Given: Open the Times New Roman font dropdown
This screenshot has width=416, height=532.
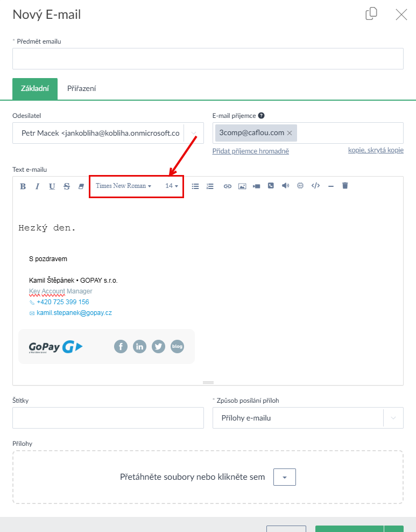Looking at the screenshot, I should (123, 186).
